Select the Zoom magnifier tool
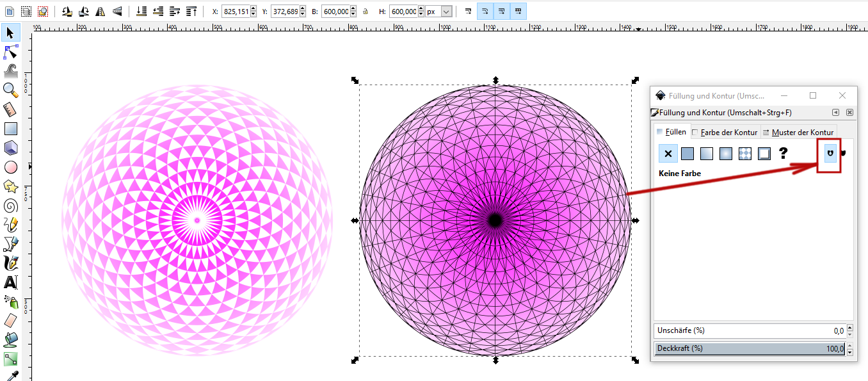 click(10, 90)
